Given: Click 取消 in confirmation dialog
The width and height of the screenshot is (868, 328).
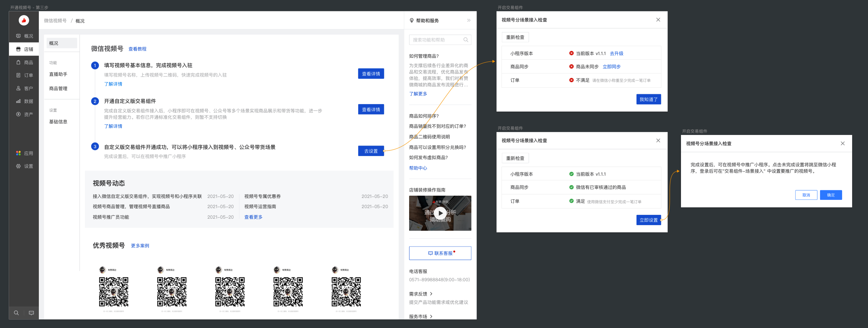Looking at the screenshot, I should (806, 195).
